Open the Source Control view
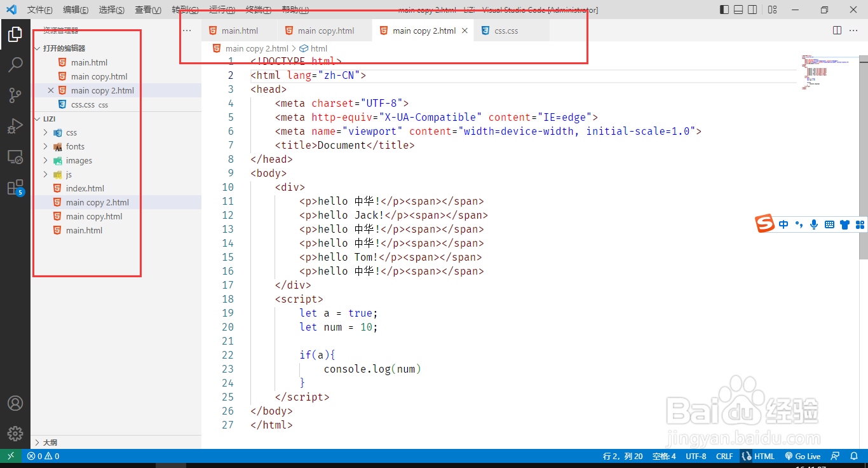The image size is (868, 468). (15, 95)
